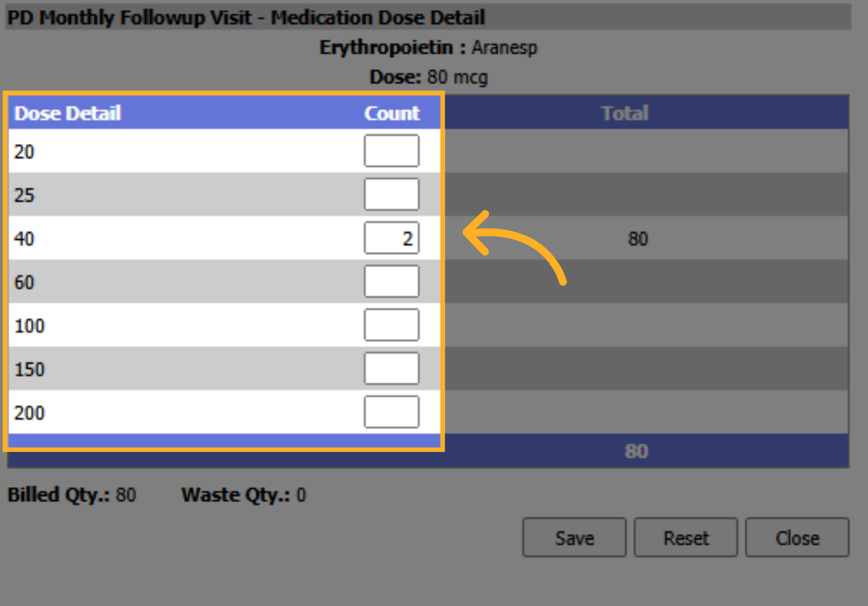Click the 80 total in the 40 row
The image size is (868, 606).
[x=638, y=239]
